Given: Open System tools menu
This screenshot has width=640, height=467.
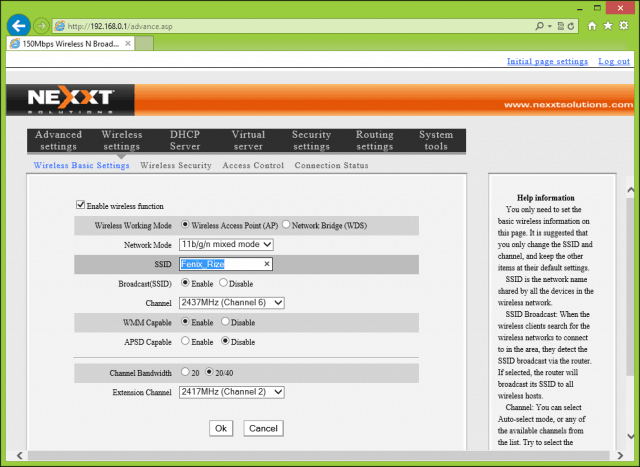Looking at the screenshot, I should point(436,140).
